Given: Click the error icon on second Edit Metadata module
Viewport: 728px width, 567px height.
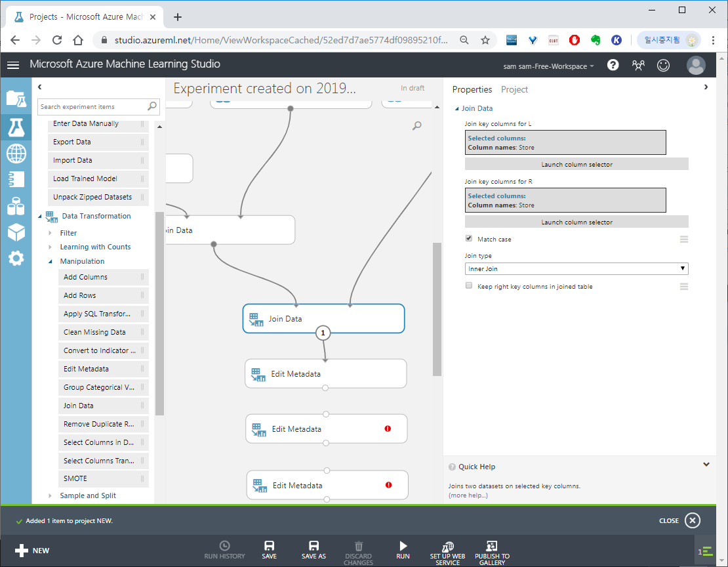Looking at the screenshot, I should [x=388, y=429].
